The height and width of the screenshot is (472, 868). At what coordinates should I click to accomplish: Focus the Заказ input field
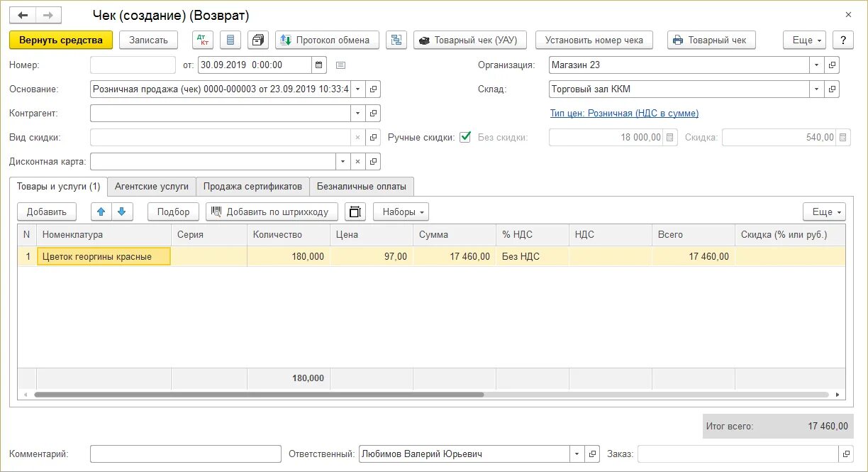point(738,454)
